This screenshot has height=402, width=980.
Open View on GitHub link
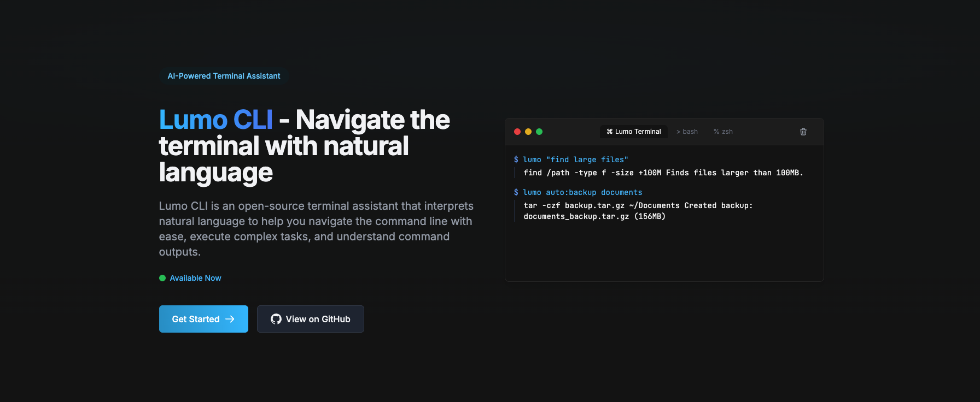[x=311, y=319]
